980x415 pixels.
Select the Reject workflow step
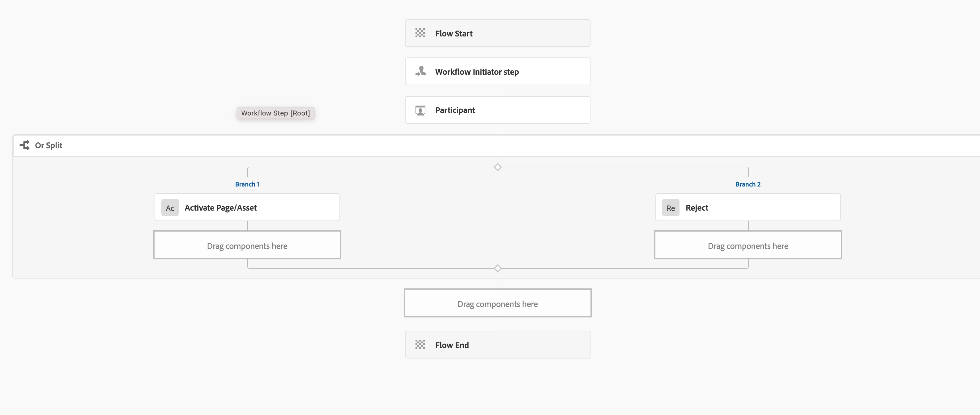click(748, 207)
